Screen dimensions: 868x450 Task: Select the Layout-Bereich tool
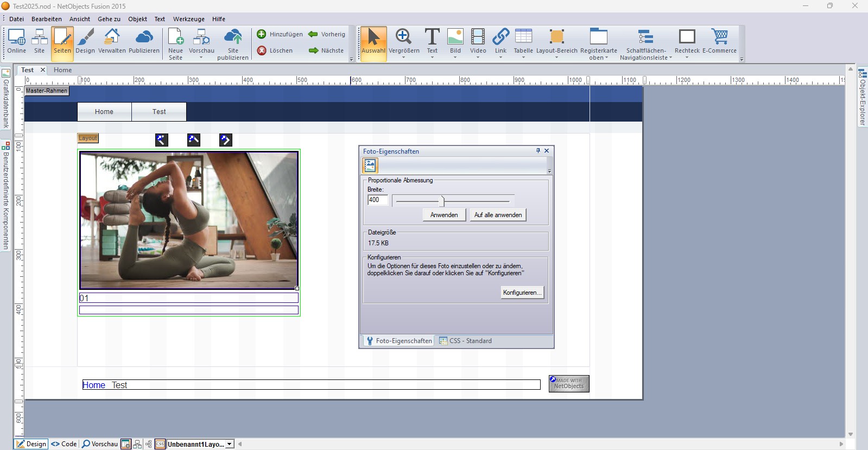click(556, 37)
